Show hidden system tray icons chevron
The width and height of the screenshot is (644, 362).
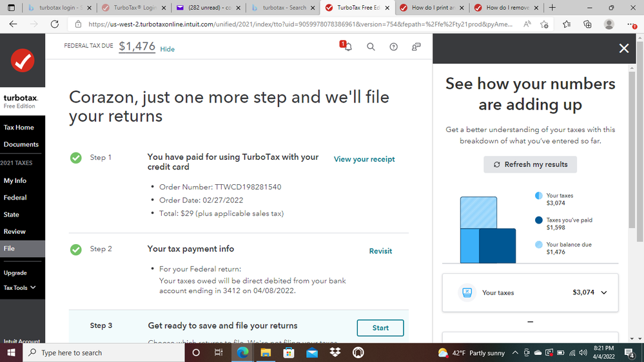515,352
